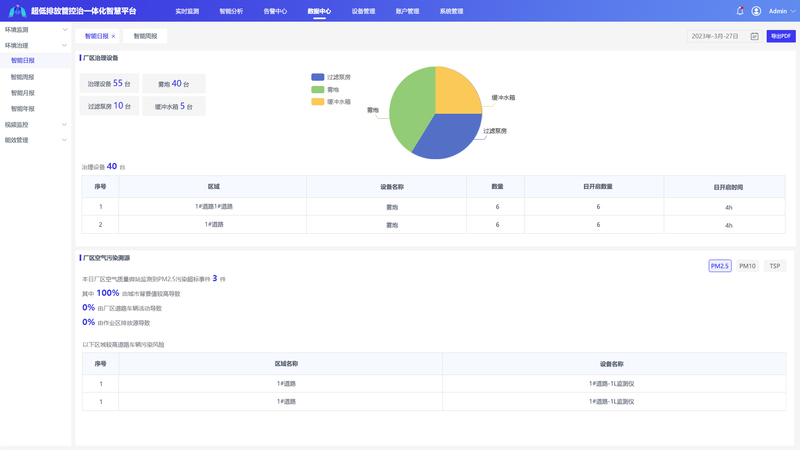This screenshot has width=800, height=450.
Task: Switch to PM10 pollutant option
Action: coord(747,266)
